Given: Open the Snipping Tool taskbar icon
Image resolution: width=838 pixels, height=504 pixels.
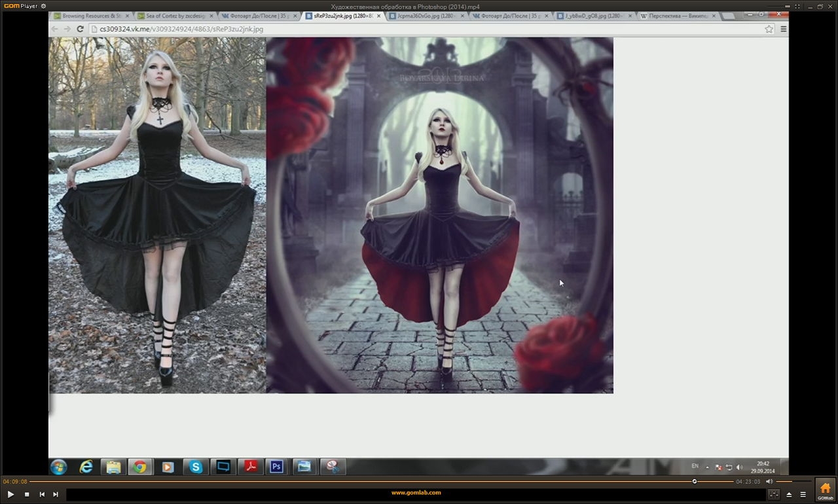Looking at the screenshot, I should [332, 467].
